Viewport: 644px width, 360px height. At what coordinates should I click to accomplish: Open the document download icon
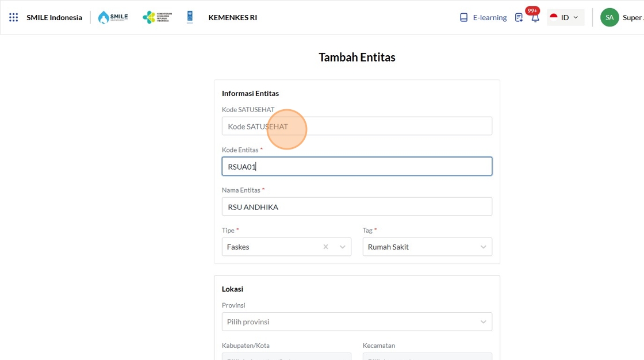click(x=519, y=17)
